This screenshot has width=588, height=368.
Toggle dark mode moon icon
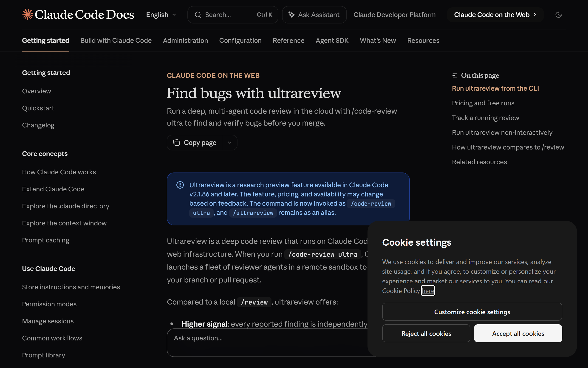point(558,14)
